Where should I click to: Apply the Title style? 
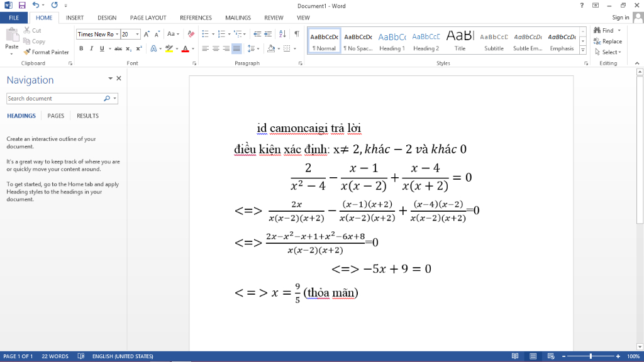pyautogui.click(x=460, y=41)
